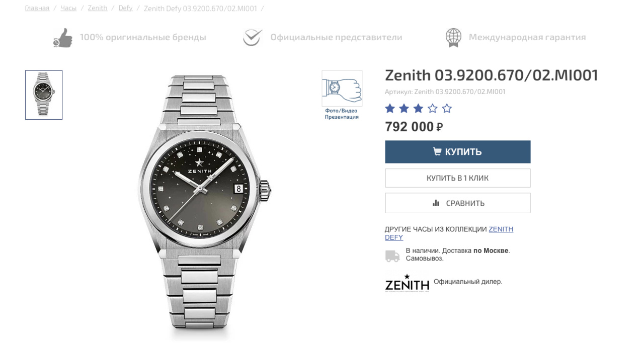Select the fourth rating star
The image size is (644, 343).
(433, 109)
